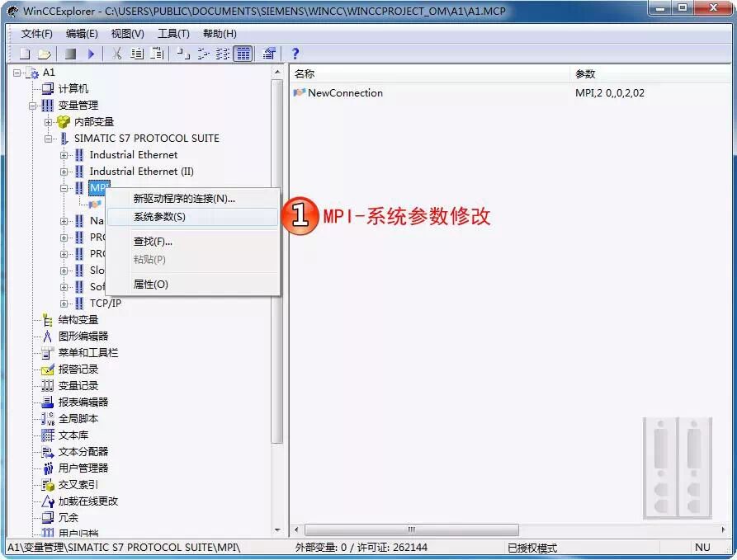Image resolution: width=737 pixels, height=560 pixels.
Task: Choose 查找(F)... in the context menu
Action: click(193, 242)
